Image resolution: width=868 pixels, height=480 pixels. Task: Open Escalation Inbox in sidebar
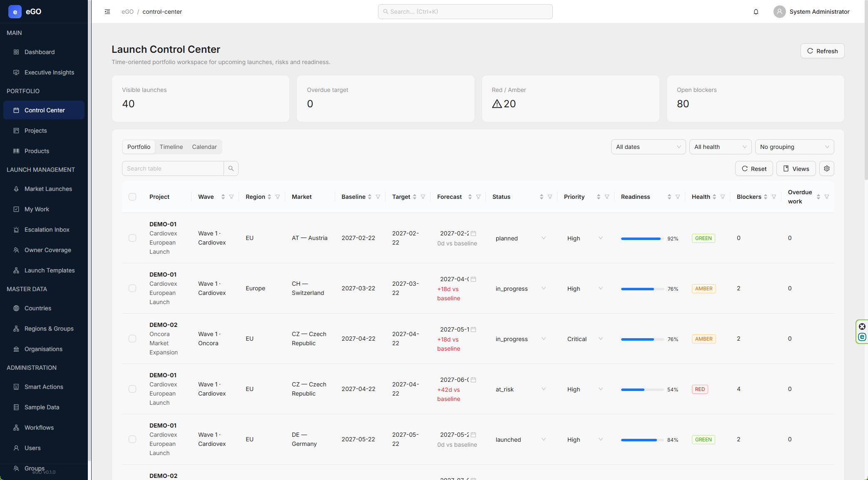(x=44, y=230)
